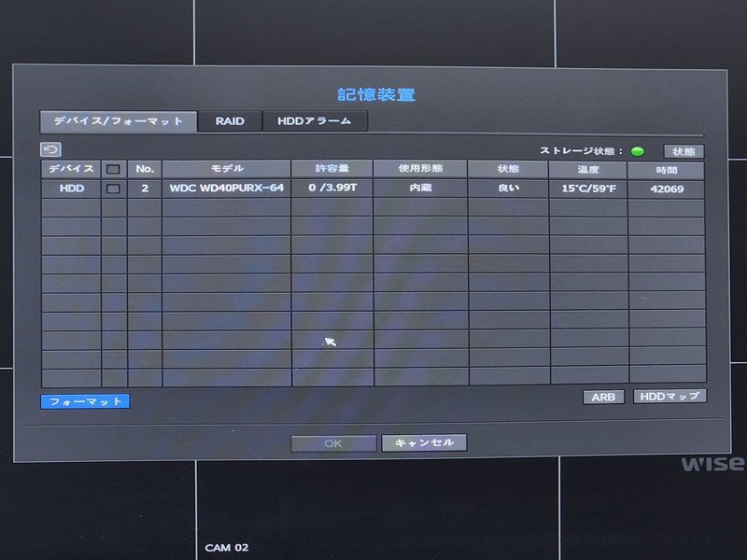Open the HDDアラーム tab

pyautogui.click(x=312, y=121)
